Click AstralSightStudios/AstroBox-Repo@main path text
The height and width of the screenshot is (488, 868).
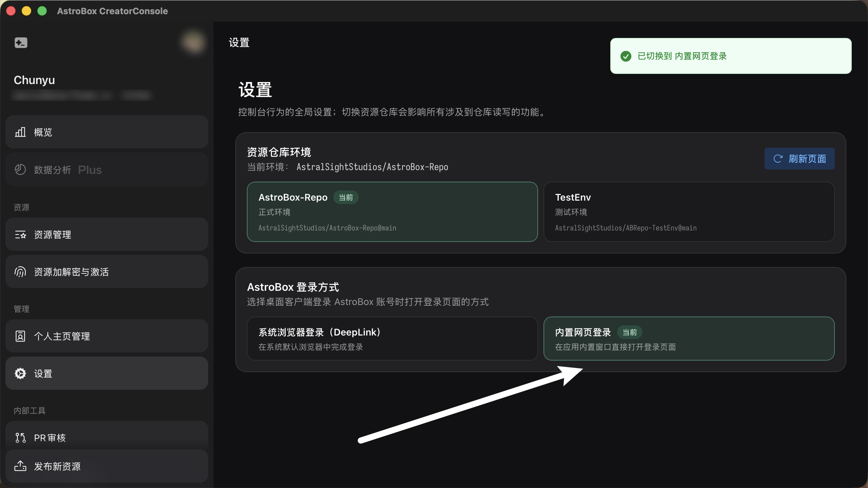pyautogui.click(x=327, y=228)
